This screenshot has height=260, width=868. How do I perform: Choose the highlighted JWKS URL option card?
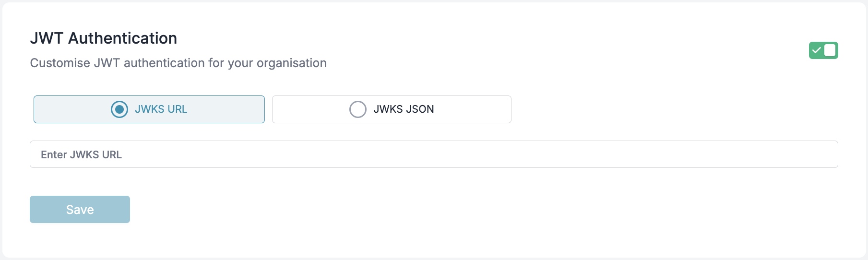tap(149, 109)
